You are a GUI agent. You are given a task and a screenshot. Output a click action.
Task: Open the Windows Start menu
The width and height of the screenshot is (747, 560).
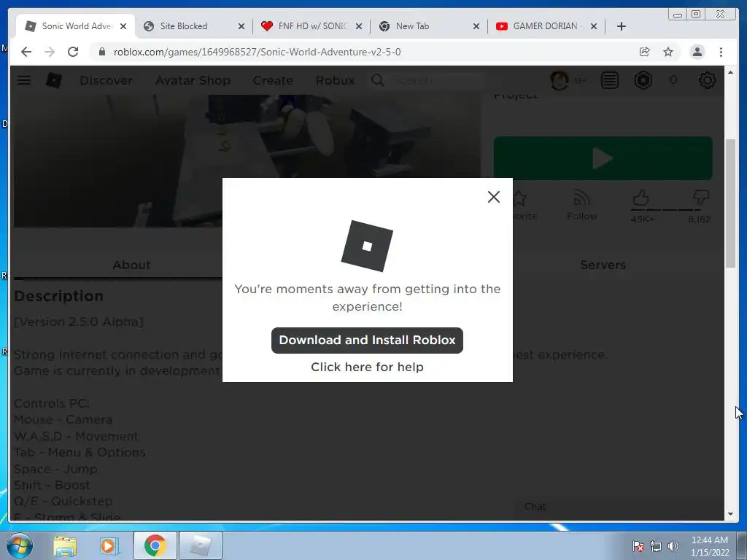click(20, 546)
